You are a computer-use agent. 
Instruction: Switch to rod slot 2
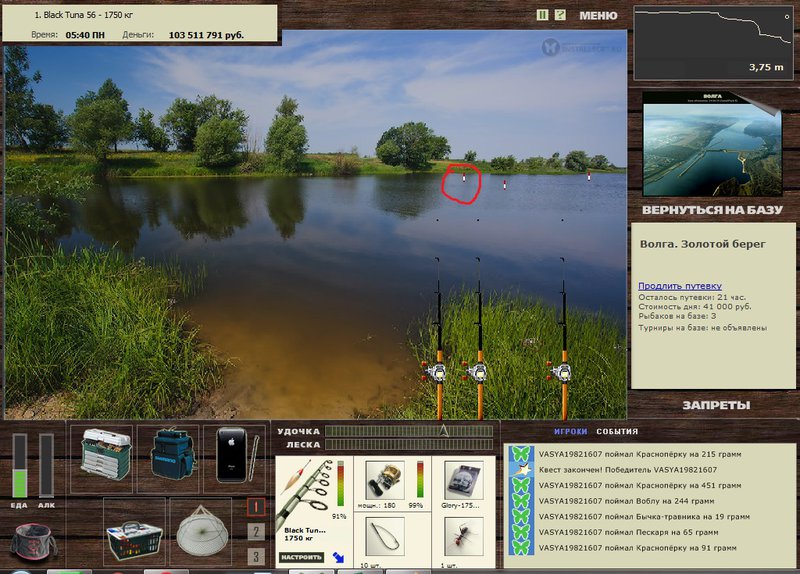[x=256, y=532]
